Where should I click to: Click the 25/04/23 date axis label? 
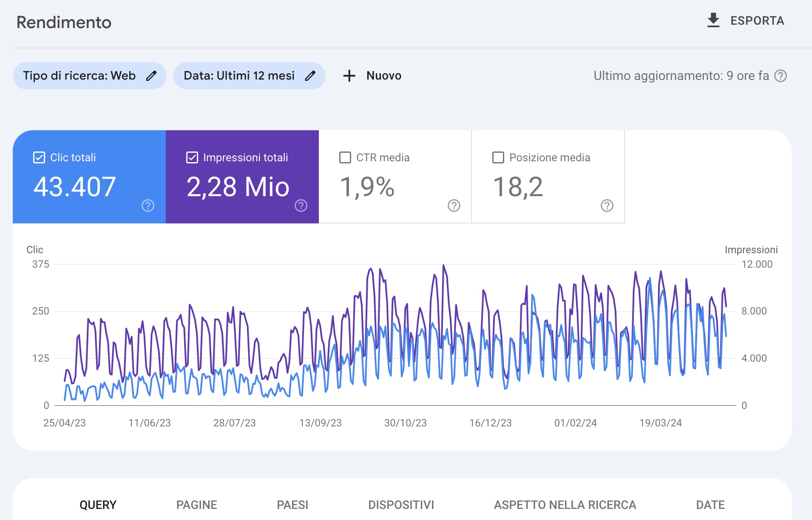pos(65,423)
